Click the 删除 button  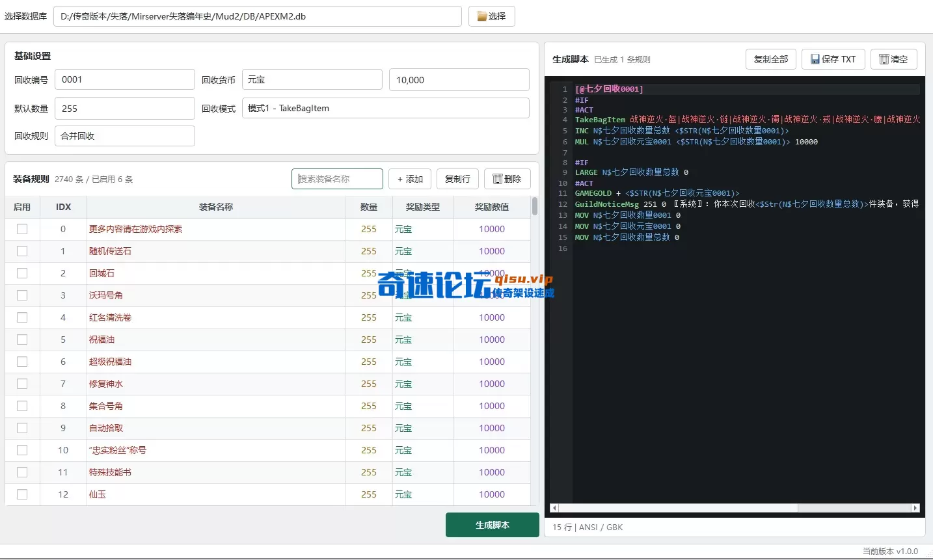point(507,179)
